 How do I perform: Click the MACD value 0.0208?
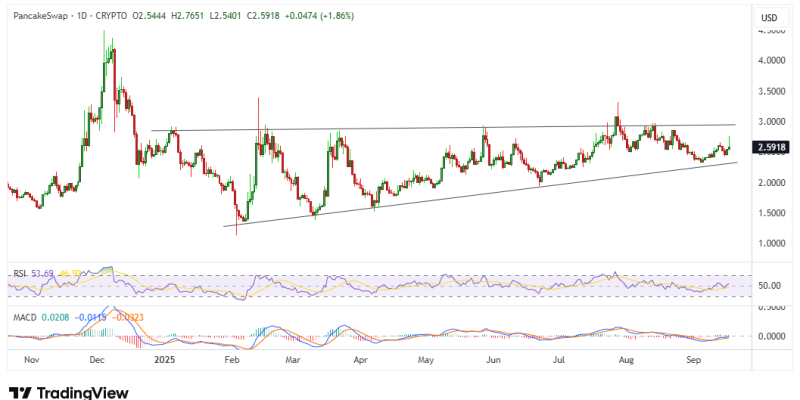[54, 317]
